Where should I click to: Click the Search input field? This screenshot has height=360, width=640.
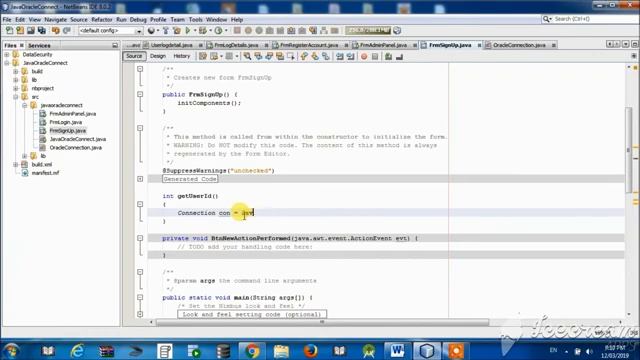[594, 19]
